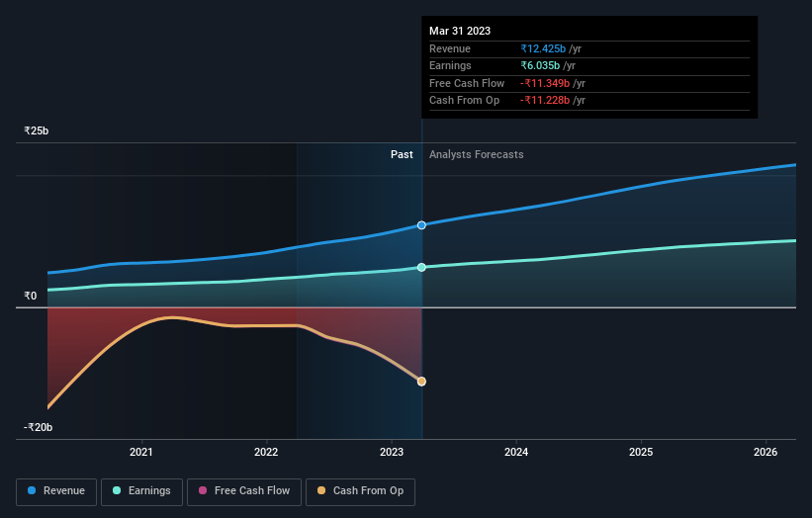
Task: Click the ₹12.425b revenue value
Action: point(543,48)
